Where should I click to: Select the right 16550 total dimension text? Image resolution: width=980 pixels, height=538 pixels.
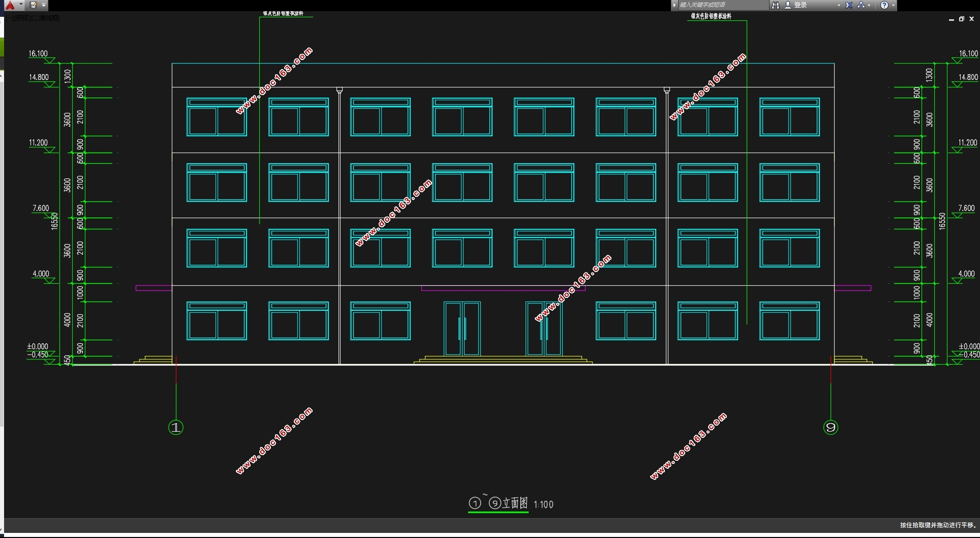point(942,221)
